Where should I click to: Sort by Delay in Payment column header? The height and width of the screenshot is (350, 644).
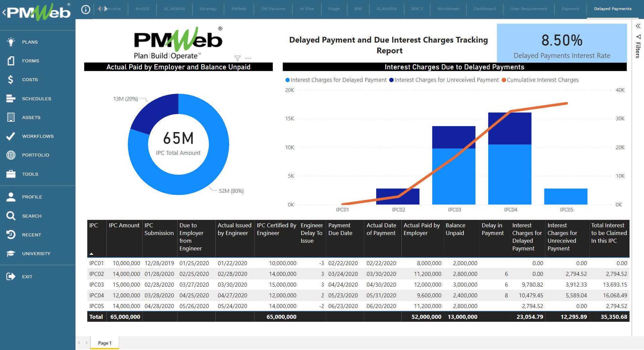point(493,229)
